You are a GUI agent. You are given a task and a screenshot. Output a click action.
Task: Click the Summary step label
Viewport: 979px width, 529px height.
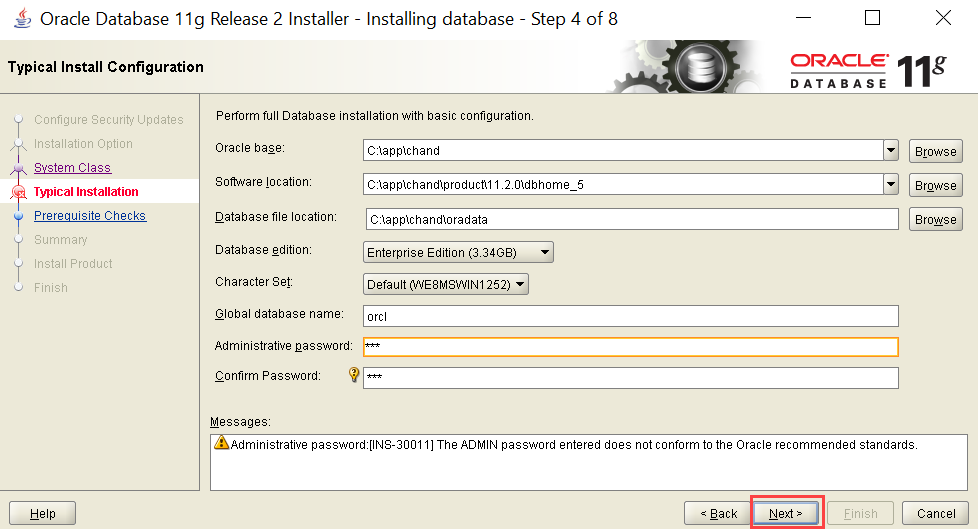pyautogui.click(x=61, y=239)
